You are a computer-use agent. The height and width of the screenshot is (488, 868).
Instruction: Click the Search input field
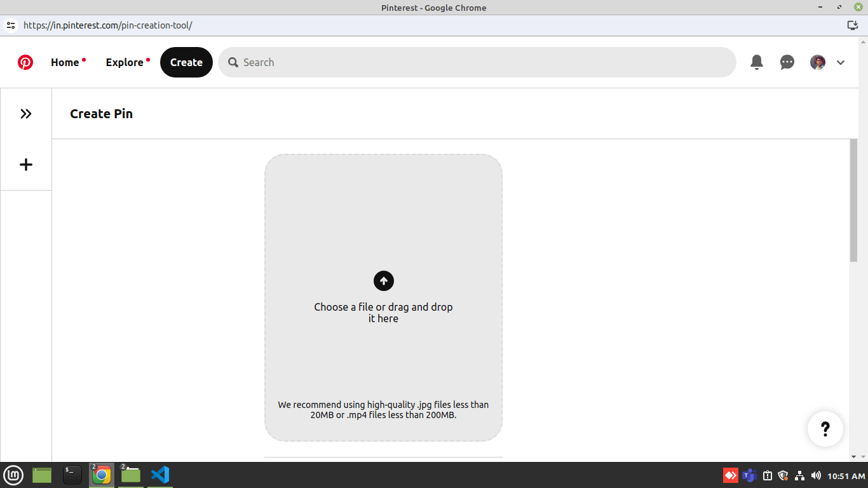[x=477, y=62]
